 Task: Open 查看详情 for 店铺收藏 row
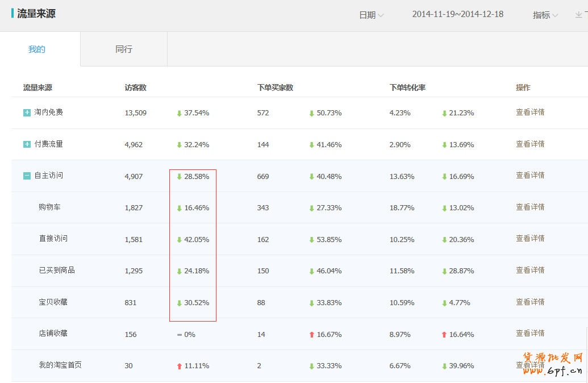pos(530,334)
